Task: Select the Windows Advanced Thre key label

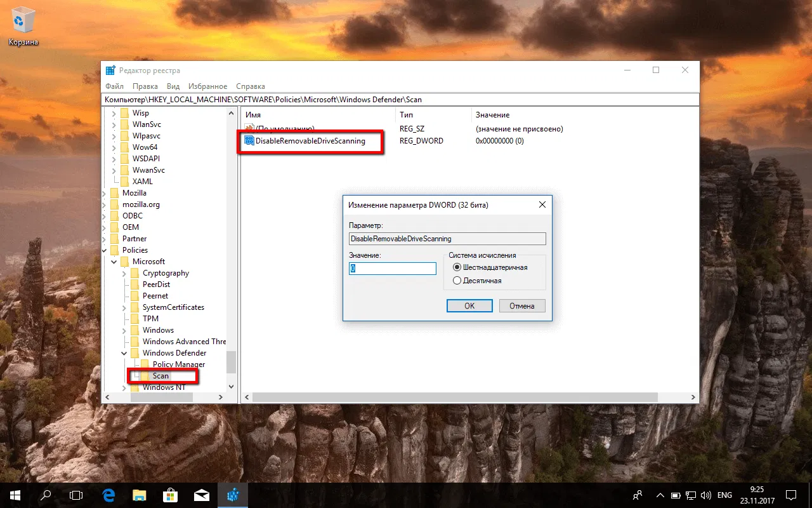Action: 184,342
